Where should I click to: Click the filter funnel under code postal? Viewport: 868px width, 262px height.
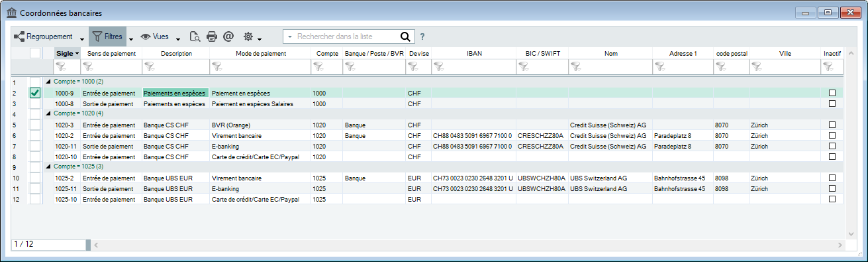[x=721, y=66]
